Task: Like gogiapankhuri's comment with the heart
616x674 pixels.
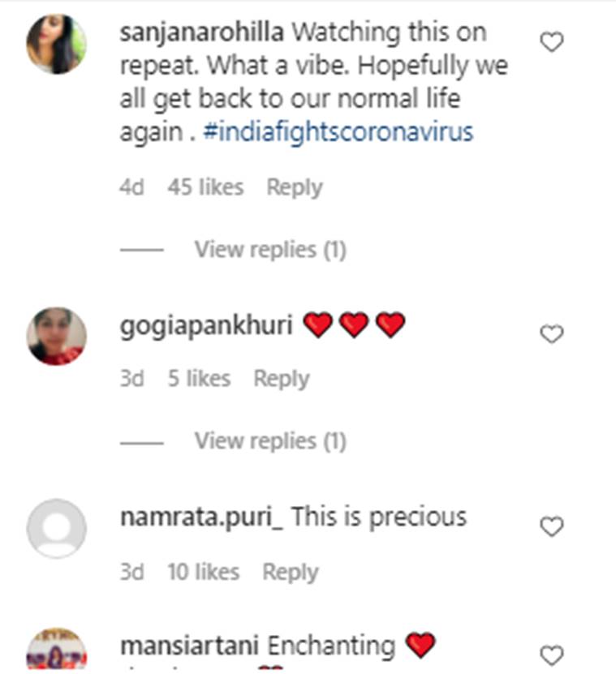Action: (552, 334)
